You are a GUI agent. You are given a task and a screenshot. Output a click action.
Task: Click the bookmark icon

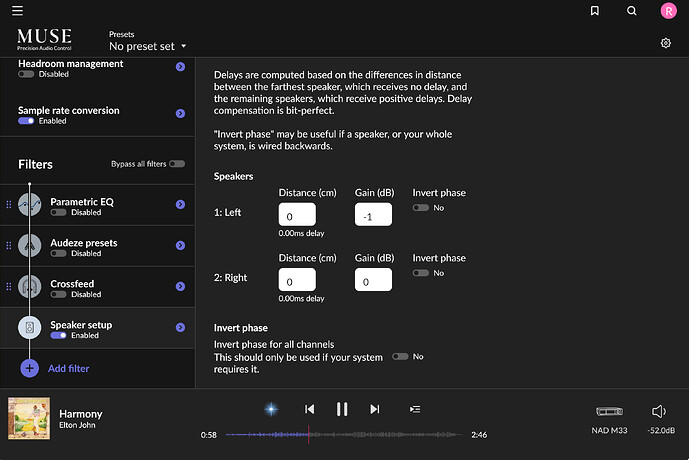(595, 11)
